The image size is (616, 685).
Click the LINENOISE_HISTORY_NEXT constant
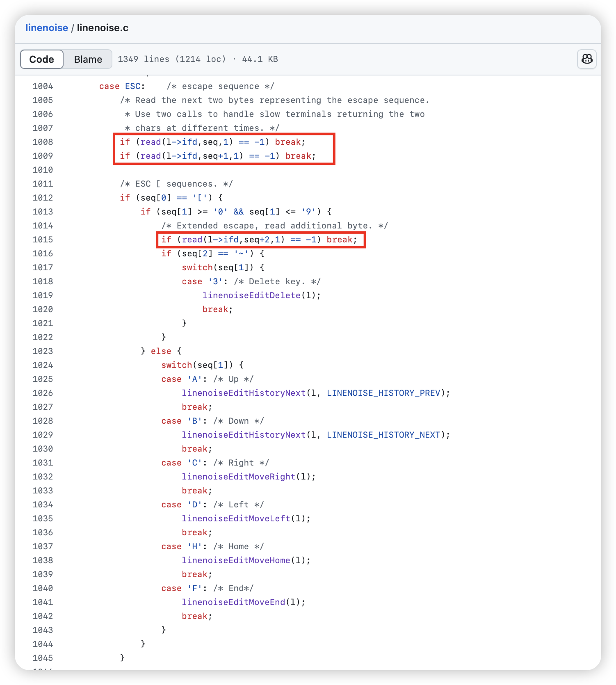click(383, 435)
